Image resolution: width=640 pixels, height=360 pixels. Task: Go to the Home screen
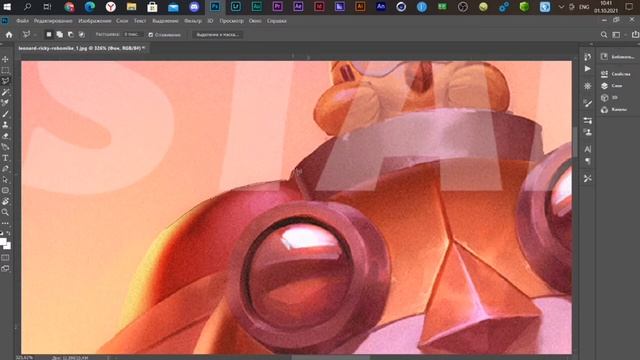tap(9, 35)
